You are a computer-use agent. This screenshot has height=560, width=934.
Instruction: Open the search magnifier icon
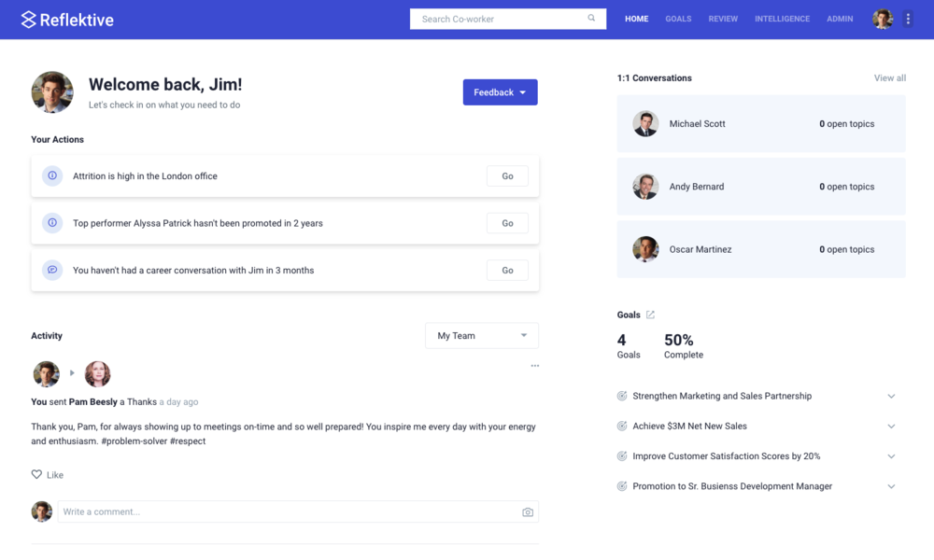tap(591, 18)
